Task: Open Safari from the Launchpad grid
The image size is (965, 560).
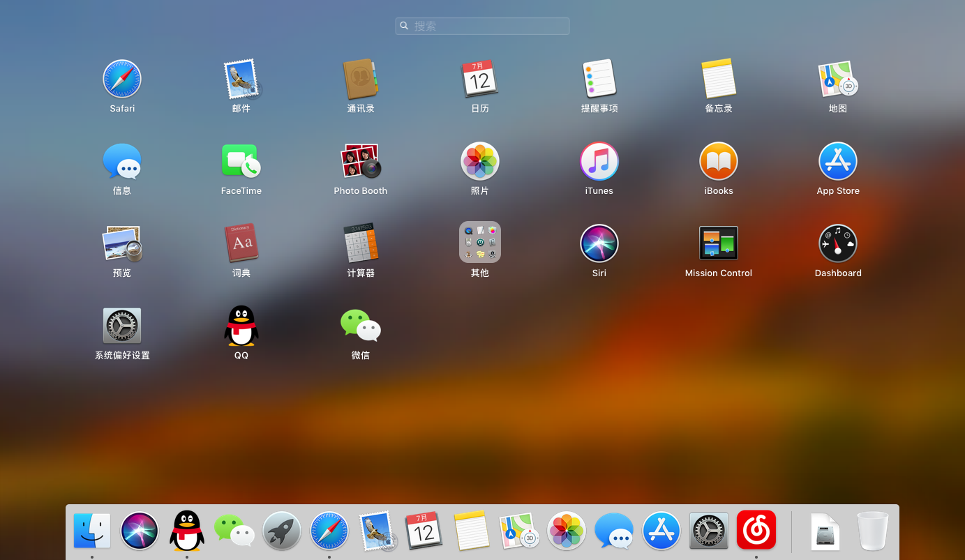Action: pos(122,79)
